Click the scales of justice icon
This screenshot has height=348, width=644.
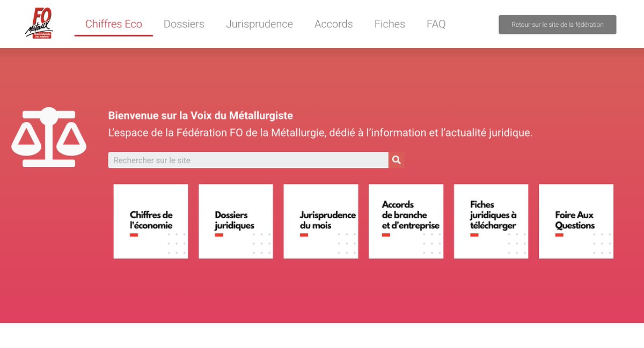tap(49, 137)
